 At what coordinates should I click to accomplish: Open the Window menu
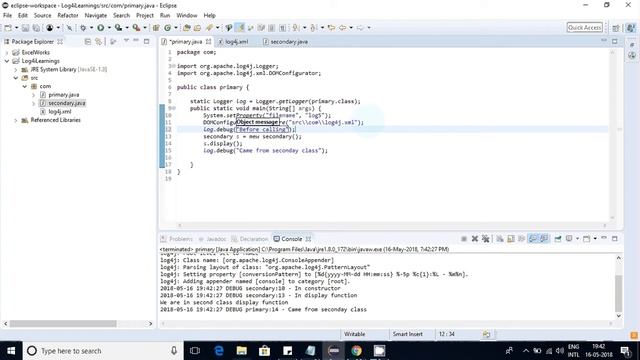click(x=187, y=16)
